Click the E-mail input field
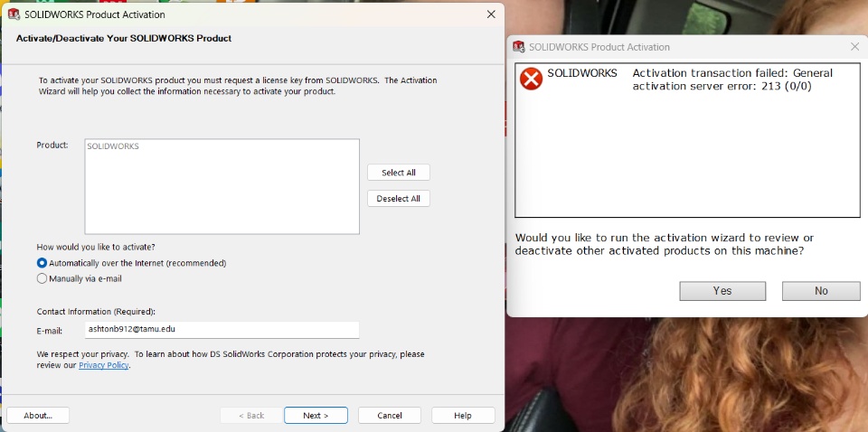The image size is (868, 432). [x=222, y=330]
